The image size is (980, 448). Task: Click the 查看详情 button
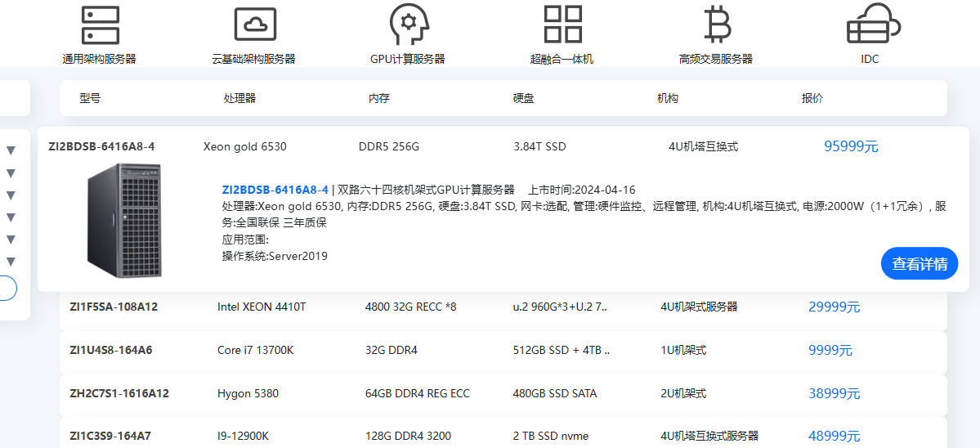click(919, 264)
